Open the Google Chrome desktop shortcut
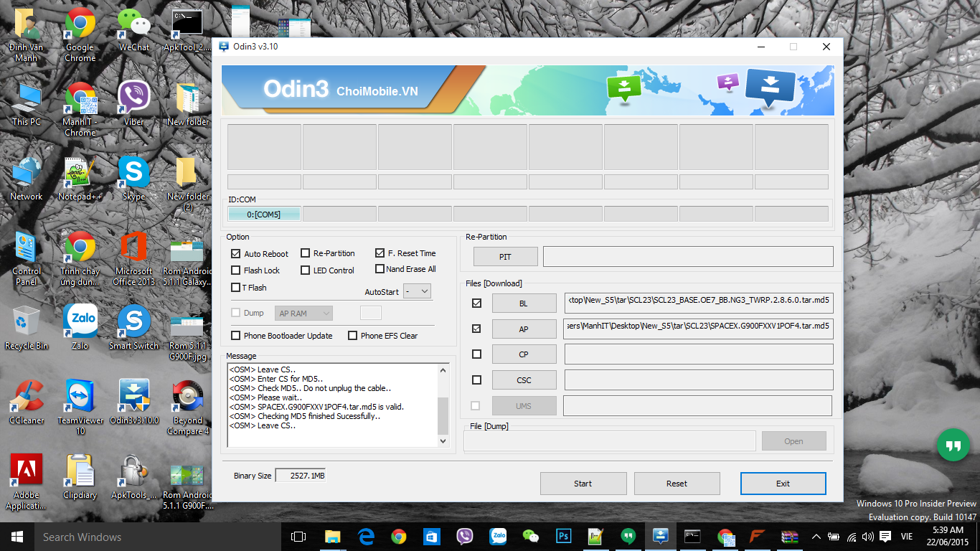980x551 pixels. click(80, 34)
